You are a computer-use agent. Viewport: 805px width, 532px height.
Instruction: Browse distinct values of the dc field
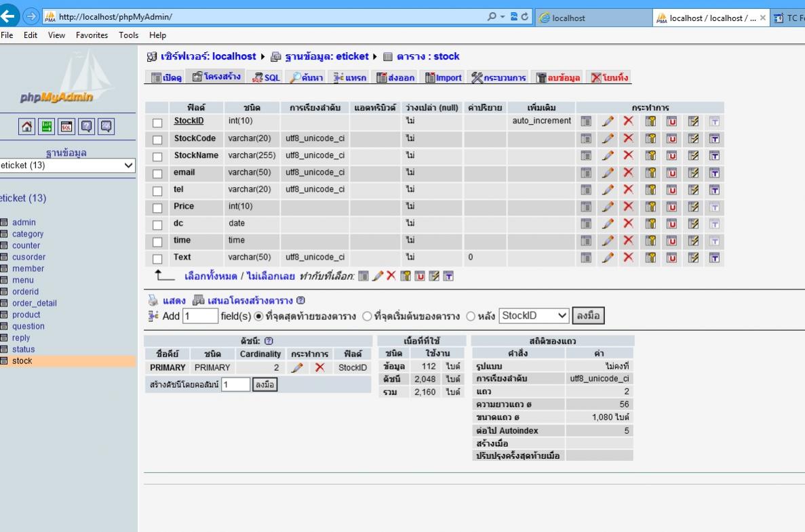click(586, 224)
